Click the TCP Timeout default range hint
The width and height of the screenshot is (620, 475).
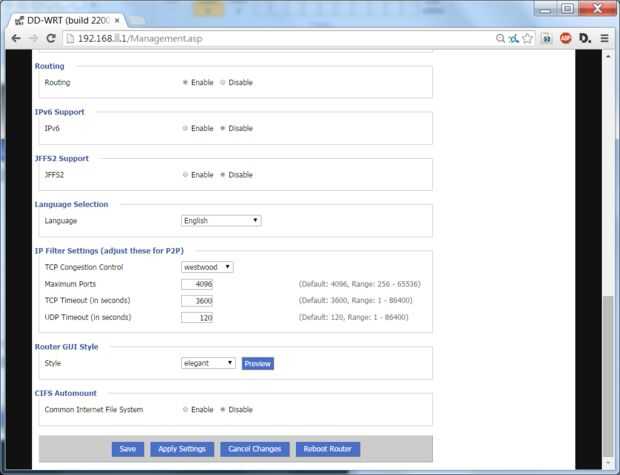tap(355, 301)
